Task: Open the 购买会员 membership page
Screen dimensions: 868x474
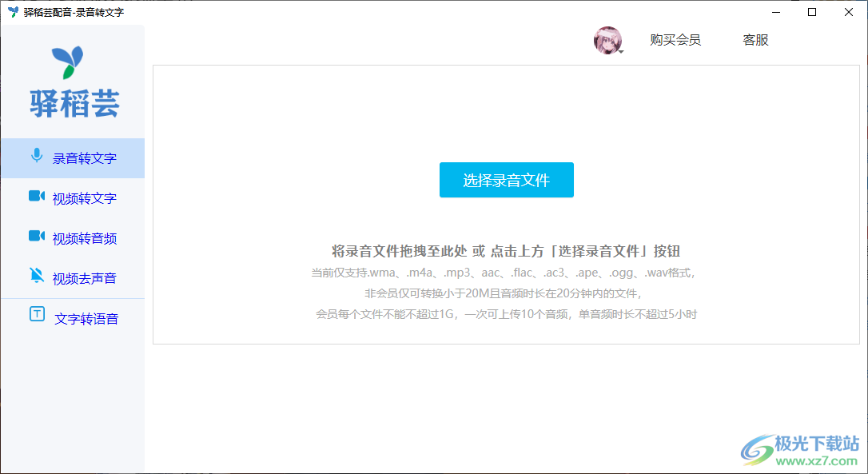Action: tap(675, 40)
